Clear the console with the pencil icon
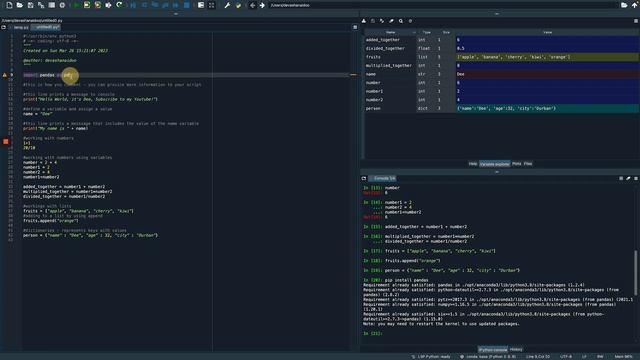This screenshot has width=640, height=360. tap(628, 178)
